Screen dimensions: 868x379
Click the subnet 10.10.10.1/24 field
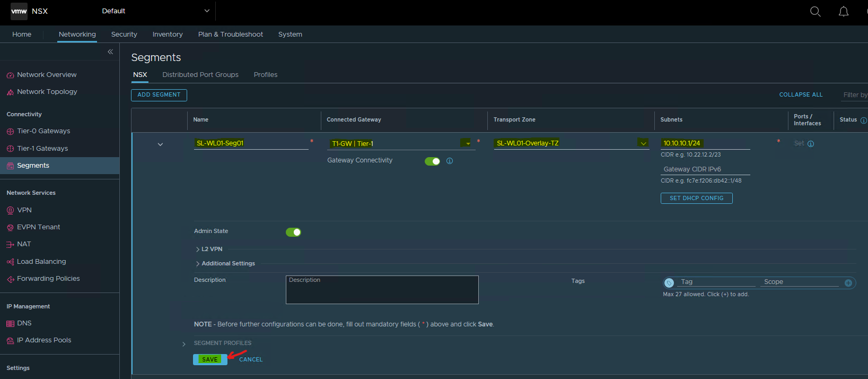click(705, 143)
